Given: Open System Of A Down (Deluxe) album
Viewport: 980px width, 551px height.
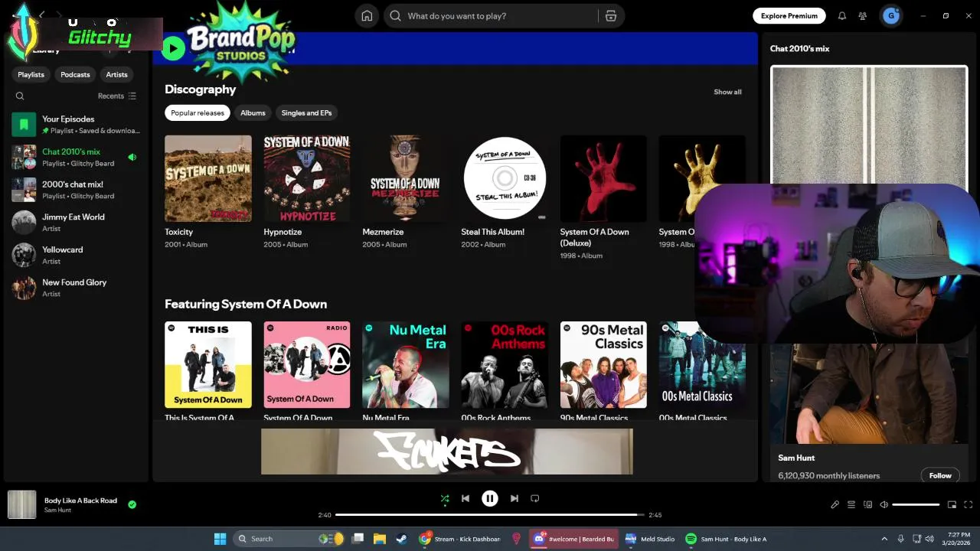Looking at the screenshot, I should (x=603, y=178).
